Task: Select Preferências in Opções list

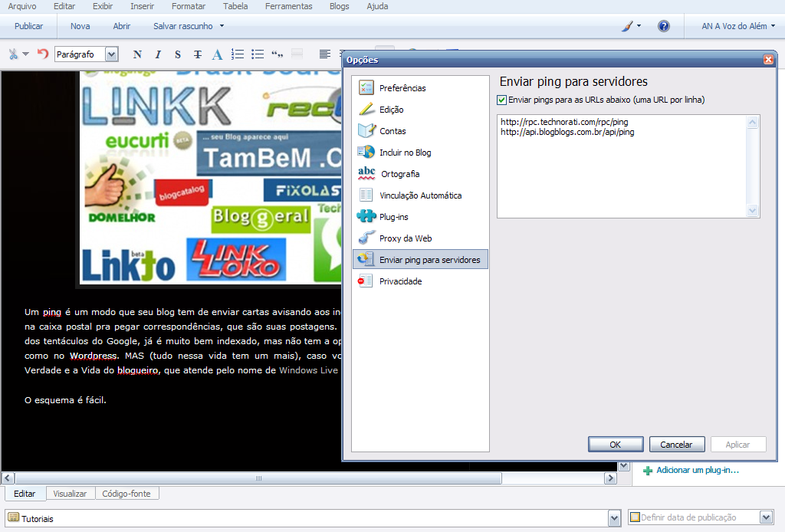Action: 420,87
